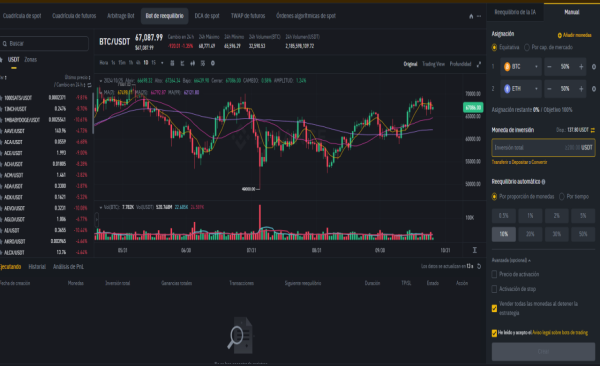Switch chart to Trading View
This screenshot has width=600, height=366.
click(x=434, y=64)
